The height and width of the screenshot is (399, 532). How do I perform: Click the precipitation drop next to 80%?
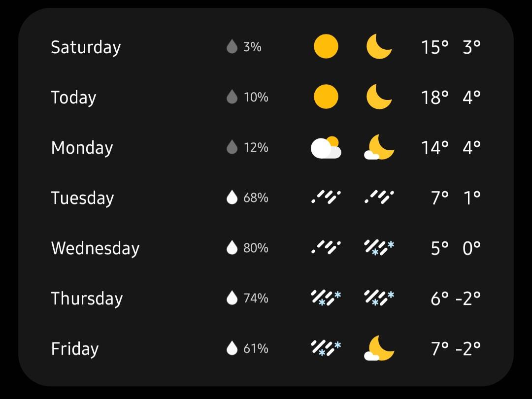[x=231, y=248]
